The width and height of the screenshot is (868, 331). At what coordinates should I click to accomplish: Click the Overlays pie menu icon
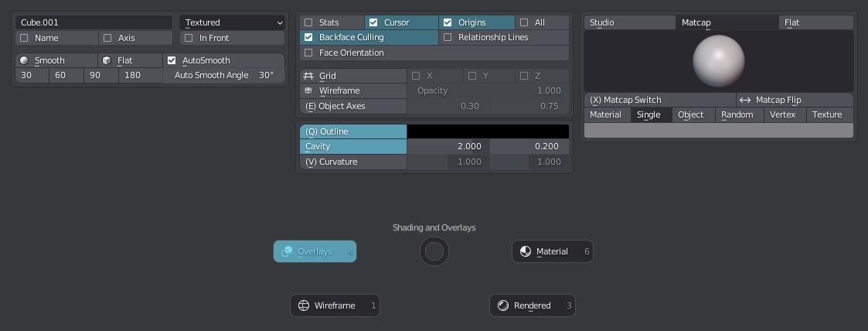[287, 251]
